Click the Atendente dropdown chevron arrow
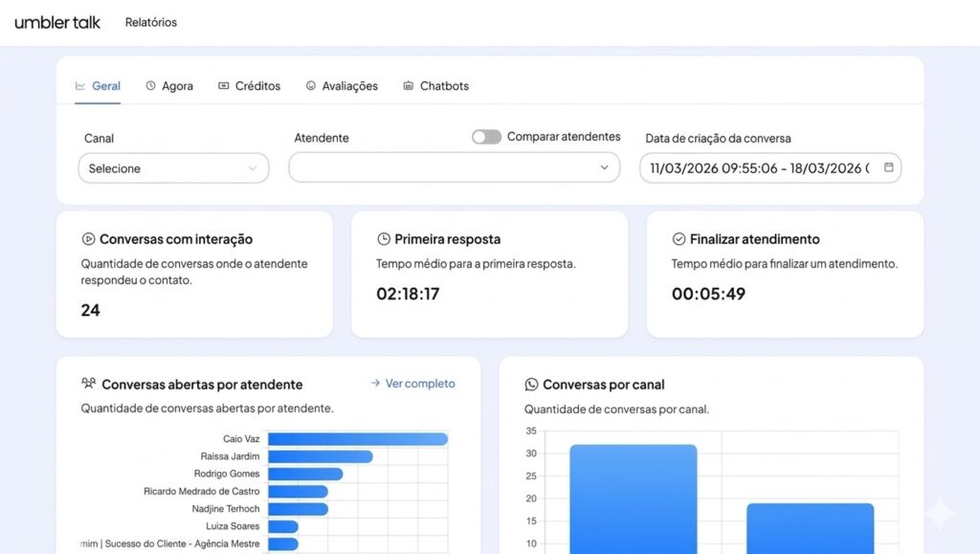 pyautogui.click(x=605, y=167)
